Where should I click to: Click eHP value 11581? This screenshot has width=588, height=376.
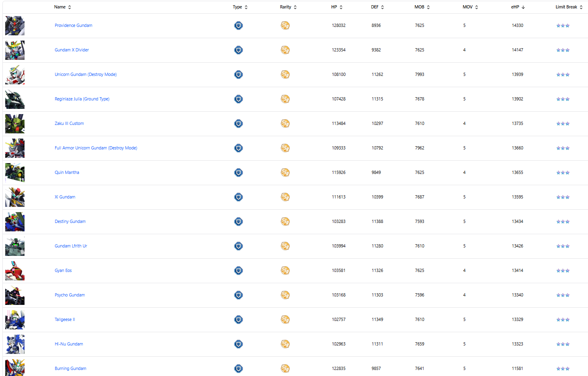pos(518,368)
